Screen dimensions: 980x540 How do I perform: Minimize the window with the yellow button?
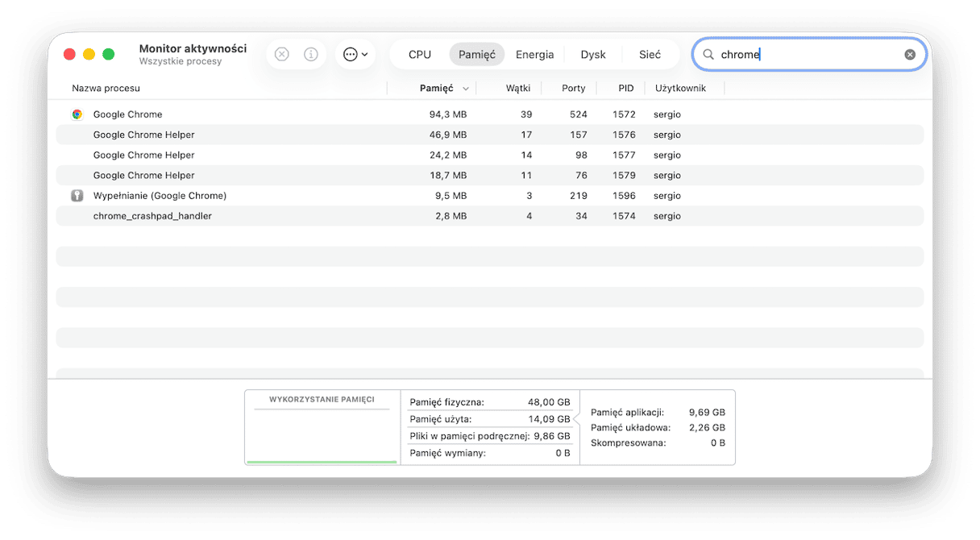(89, 54)
